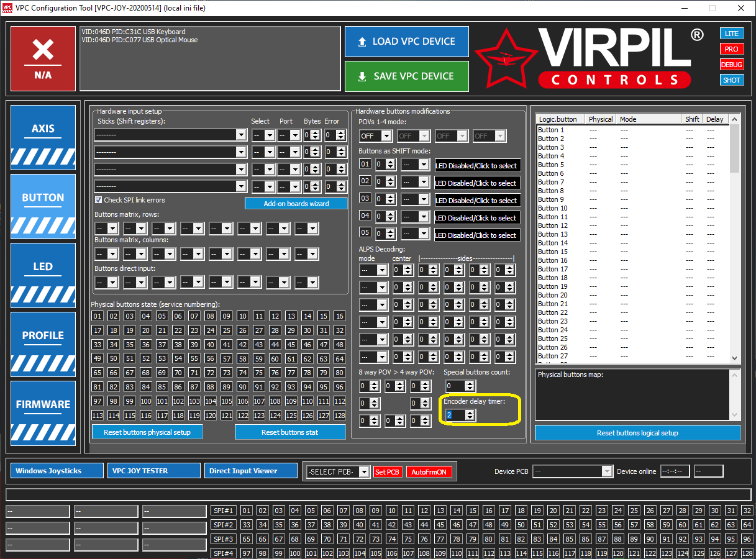Screen dimensions: 756x559
Task: Click physical button state 100 indicator
Action: 146,401
